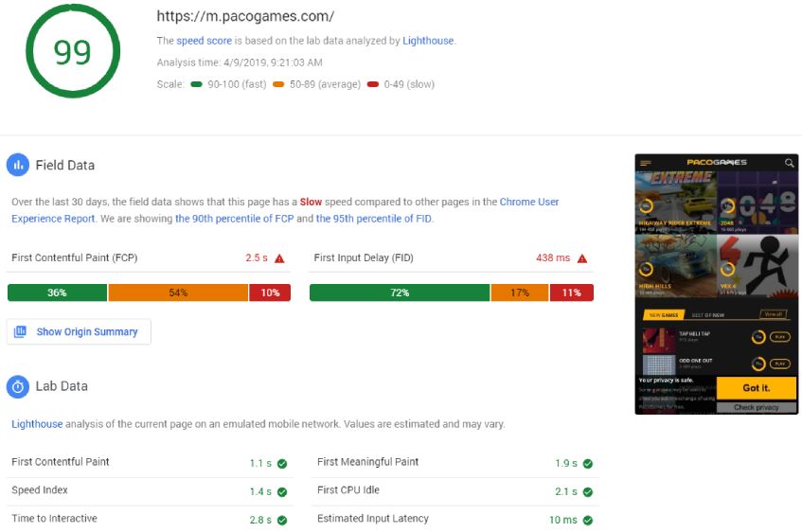Click Play button for Tap Heli Tap

780,337
